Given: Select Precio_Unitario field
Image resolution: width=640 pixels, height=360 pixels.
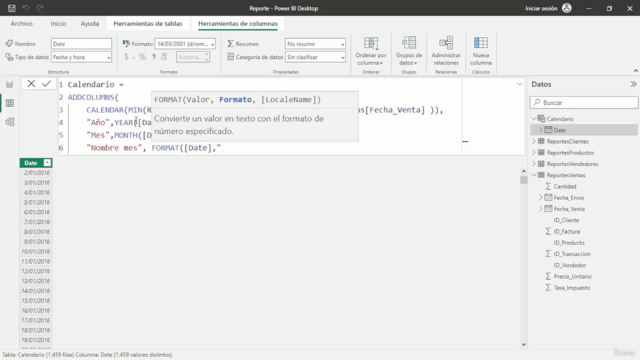Looking at the screenshot, I should click(x=572, y=276).
